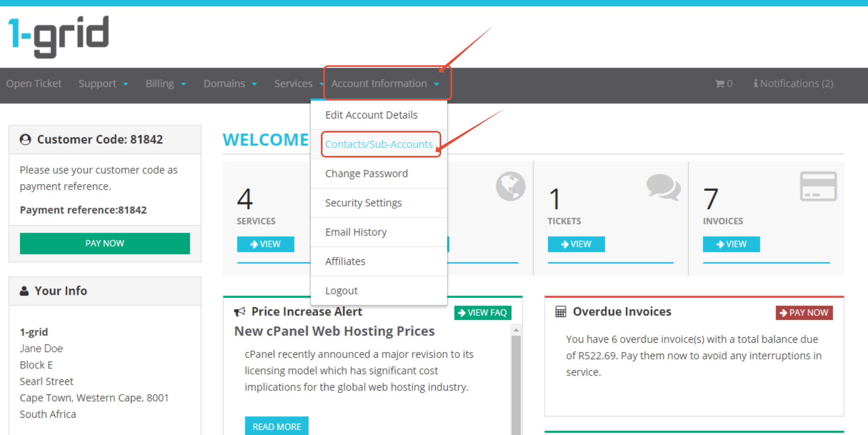868x435 pixels.
Task: Click the Overdue Invoices calculator icon
Action: point(560,312)
